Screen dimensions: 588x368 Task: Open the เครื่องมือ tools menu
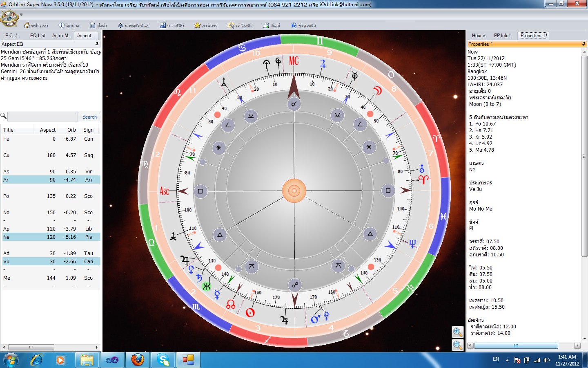[x=241, y=25]
